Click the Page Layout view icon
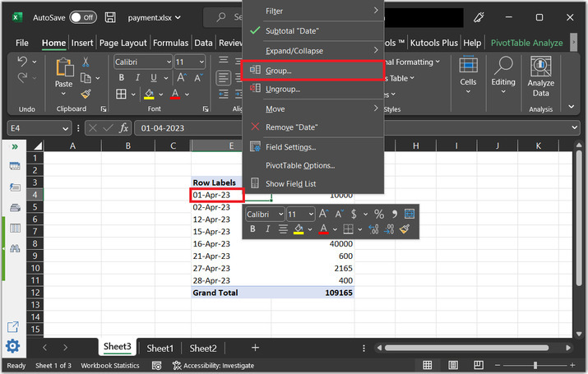The width and height of the screenshot is (588, 374). tap(453, 365)
